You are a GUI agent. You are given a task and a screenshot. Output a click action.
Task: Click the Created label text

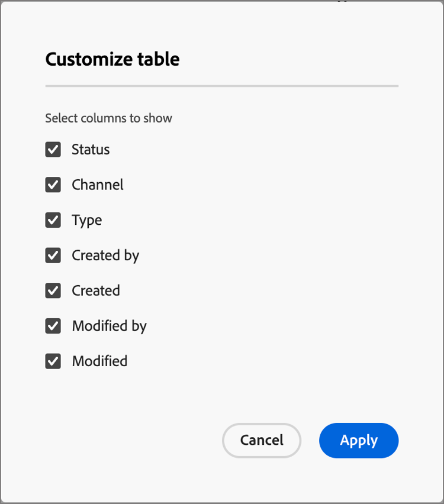coord(96,290)
